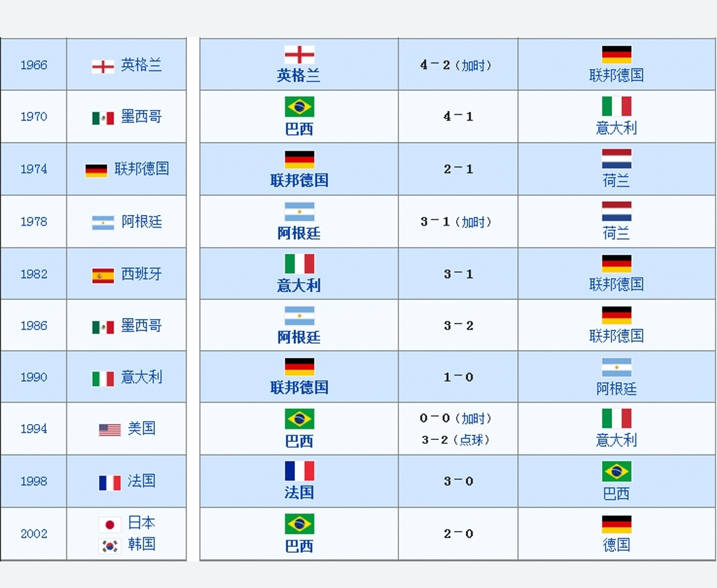The image size is (717, 588).
Task: Open the 1966 year link
Action: coord(34,65)
